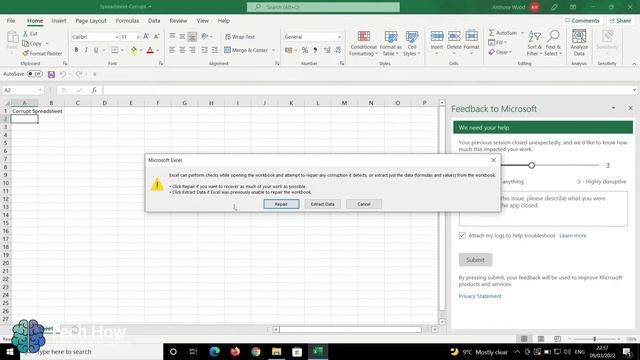
Task: Toggle Italic formatting
Action: point(86,50)
